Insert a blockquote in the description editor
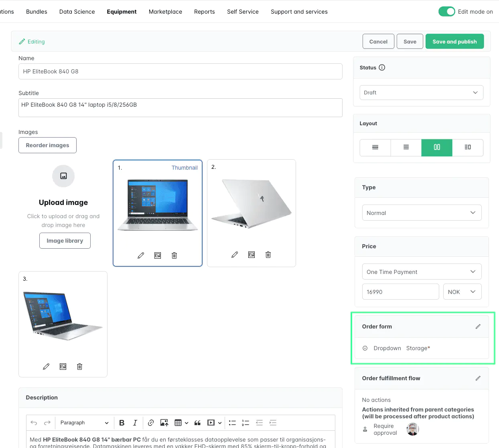This screenshot has width=499, height=448. coord(197,422)
